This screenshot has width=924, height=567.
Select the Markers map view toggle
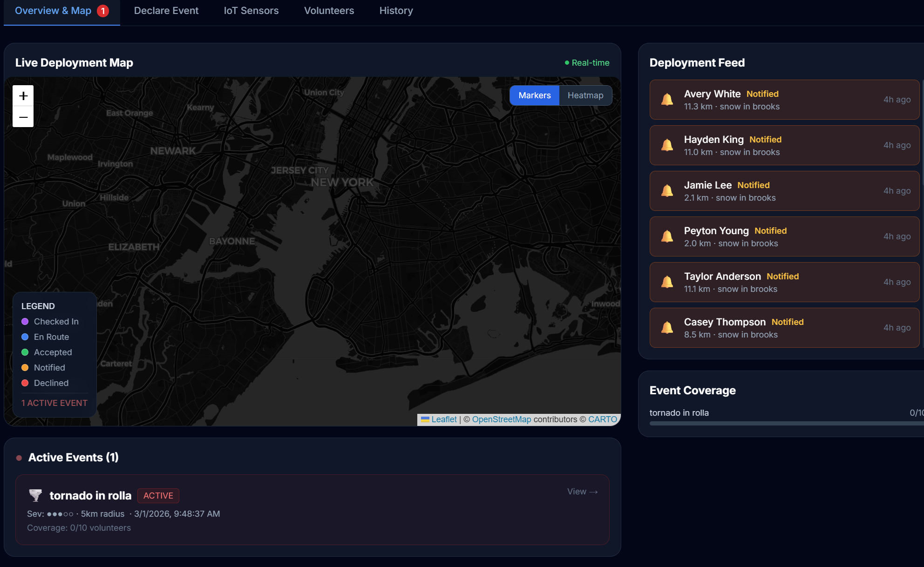pos(534,95)
